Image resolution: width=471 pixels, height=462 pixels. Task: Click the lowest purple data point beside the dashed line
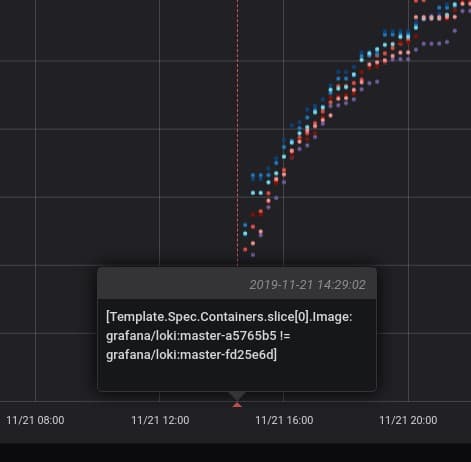(x=253, y=255)
